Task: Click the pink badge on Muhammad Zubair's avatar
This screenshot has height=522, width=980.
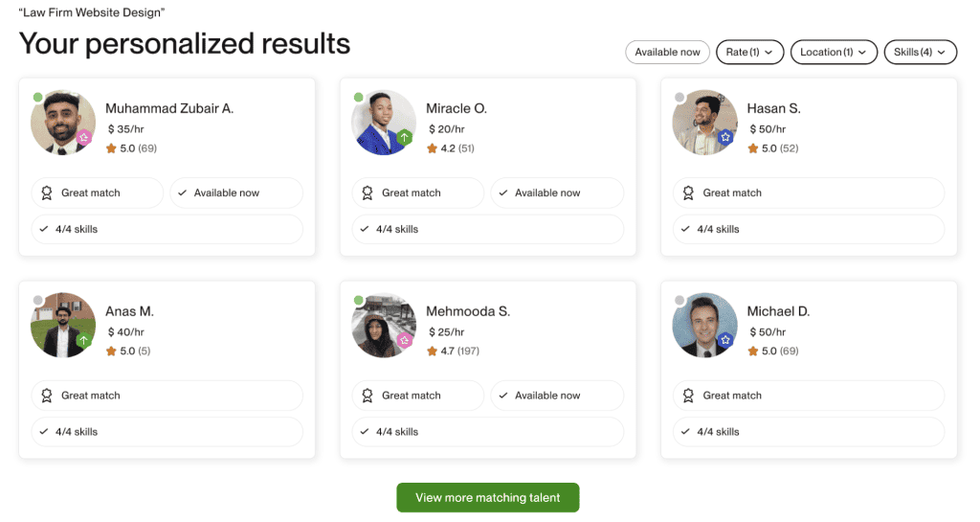Action: (84, 138)
